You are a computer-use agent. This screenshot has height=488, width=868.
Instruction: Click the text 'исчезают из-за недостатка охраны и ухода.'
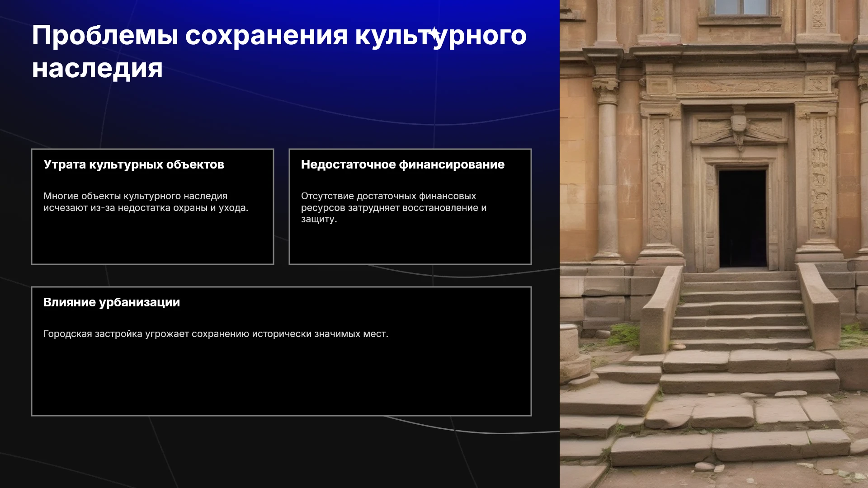coord(146,208)
